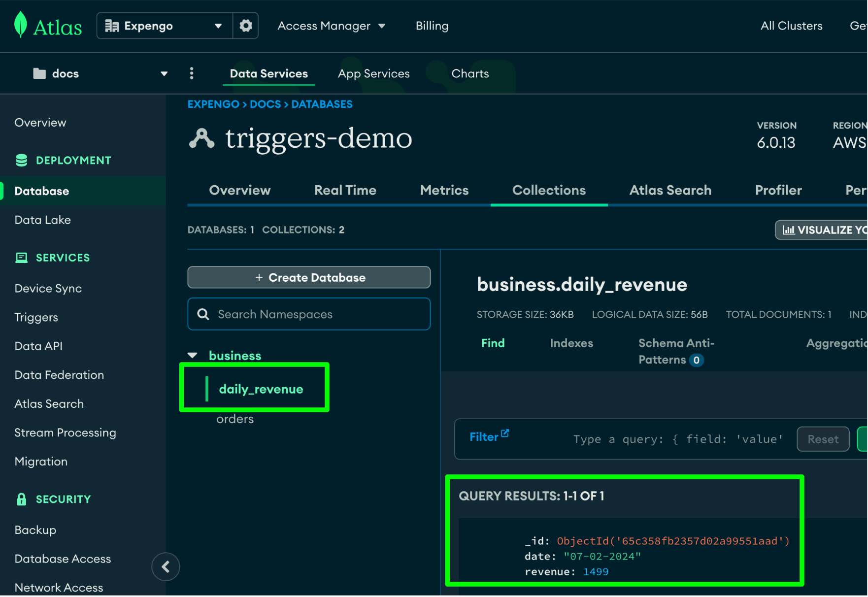
Task: Switch to the Data Services tab
Action: coord(269,73)
